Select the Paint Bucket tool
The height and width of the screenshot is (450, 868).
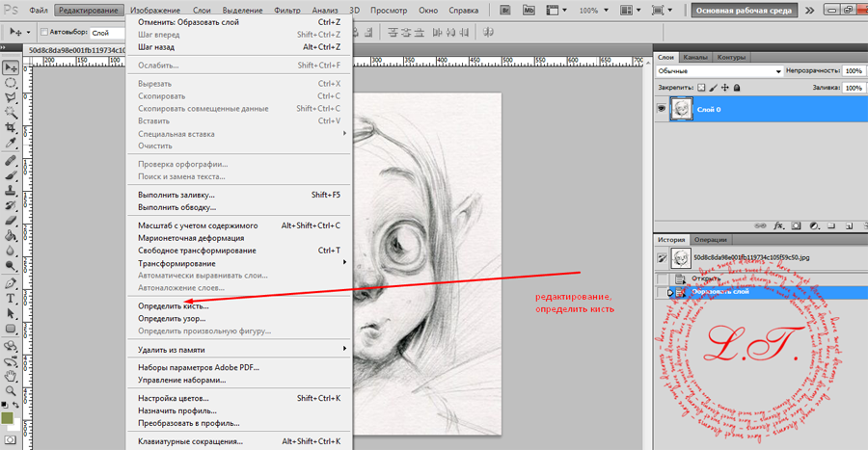click(11, 235)
